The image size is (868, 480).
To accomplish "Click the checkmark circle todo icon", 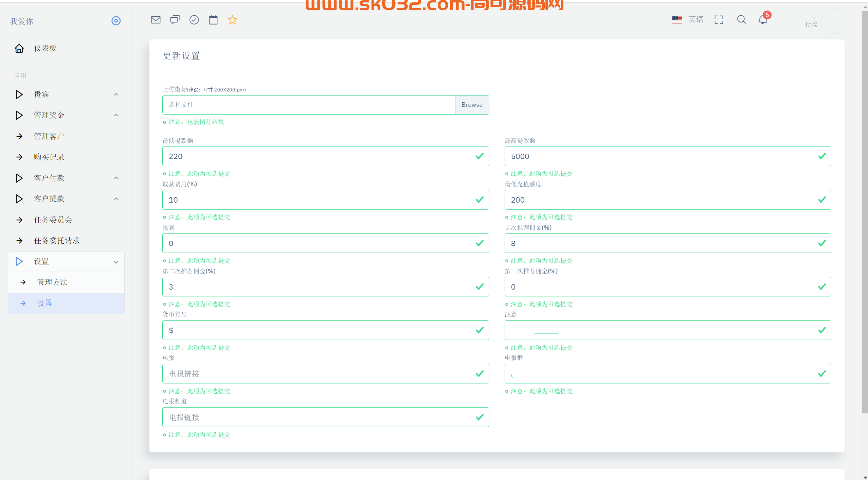I will tap(194, 20).
